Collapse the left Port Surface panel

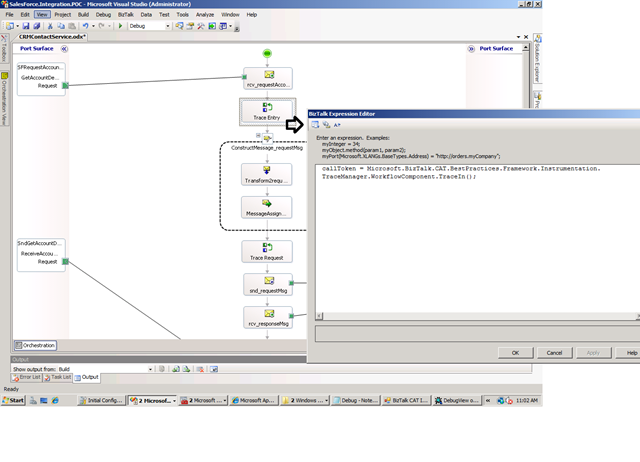64,49
